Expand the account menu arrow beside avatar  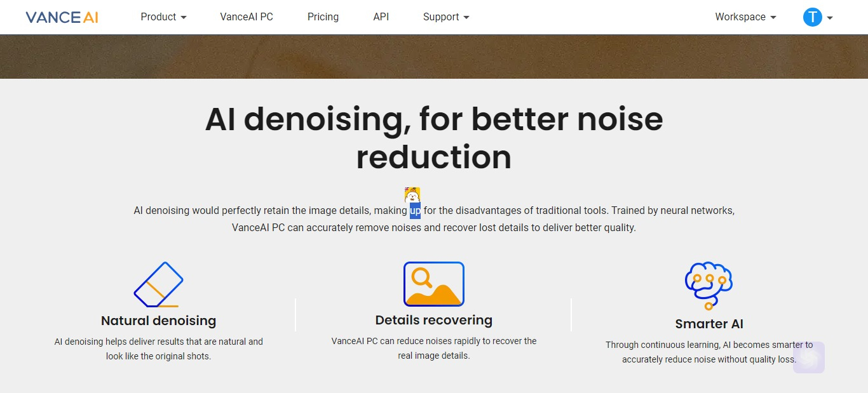click(830, 18)
